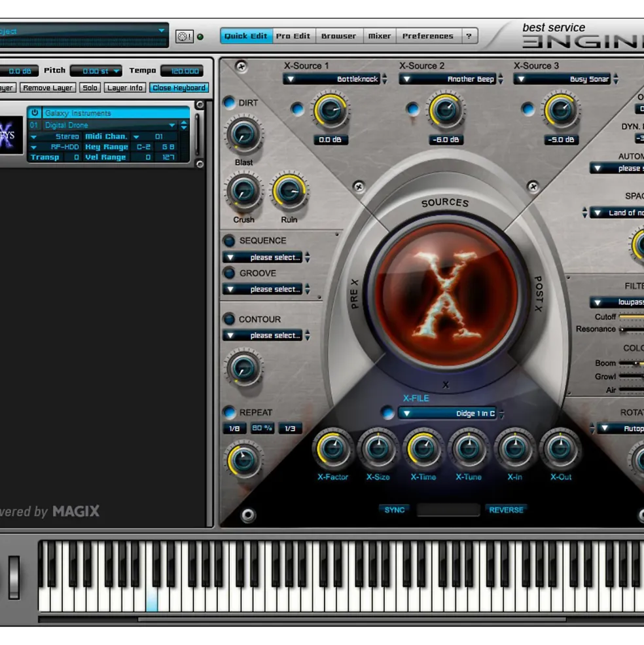Click the X-Time knob
The image size is (644, 645).
click(423, 449)
